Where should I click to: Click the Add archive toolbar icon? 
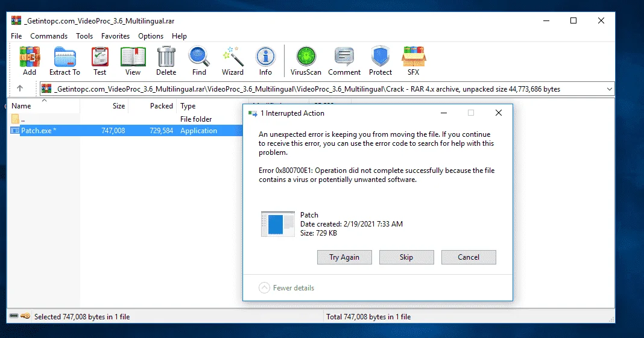tap(30, 61)
